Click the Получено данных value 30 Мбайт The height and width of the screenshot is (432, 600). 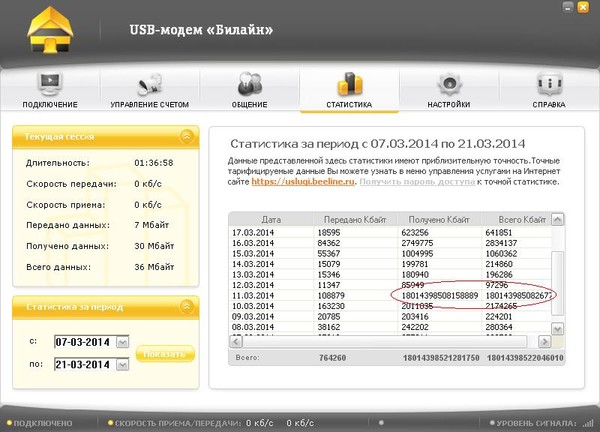(x=154, y=246)
